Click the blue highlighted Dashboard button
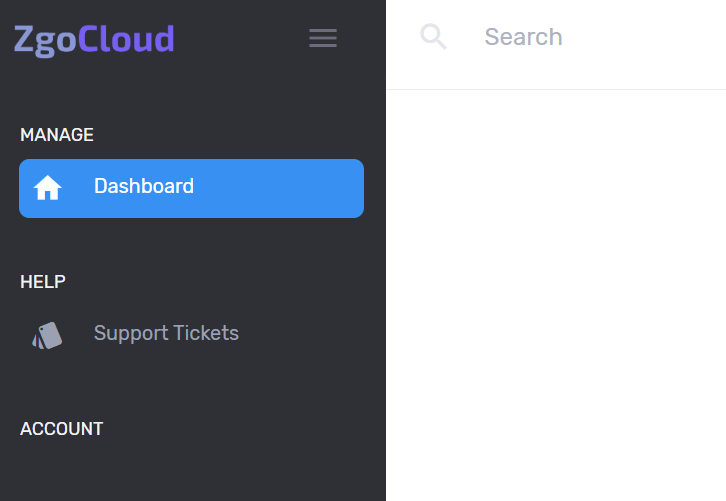The image size is (726, 501). click(x=191, y=188)
